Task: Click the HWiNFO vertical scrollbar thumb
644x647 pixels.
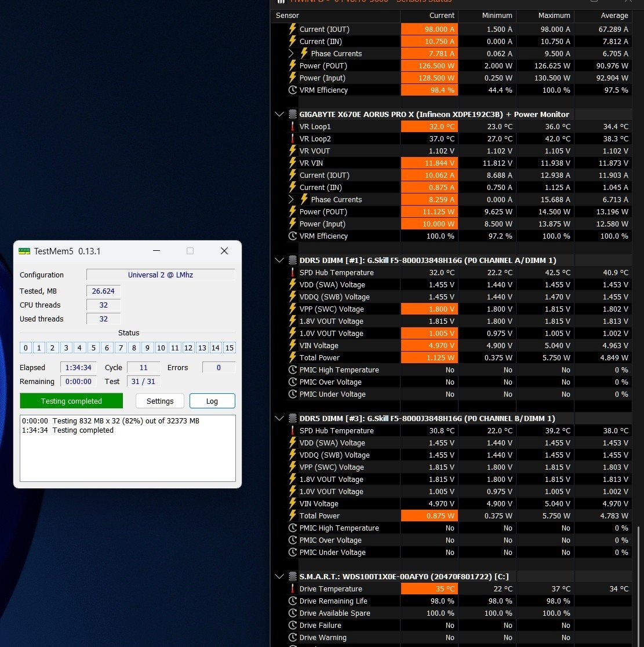Action: [x=638, y=586]
